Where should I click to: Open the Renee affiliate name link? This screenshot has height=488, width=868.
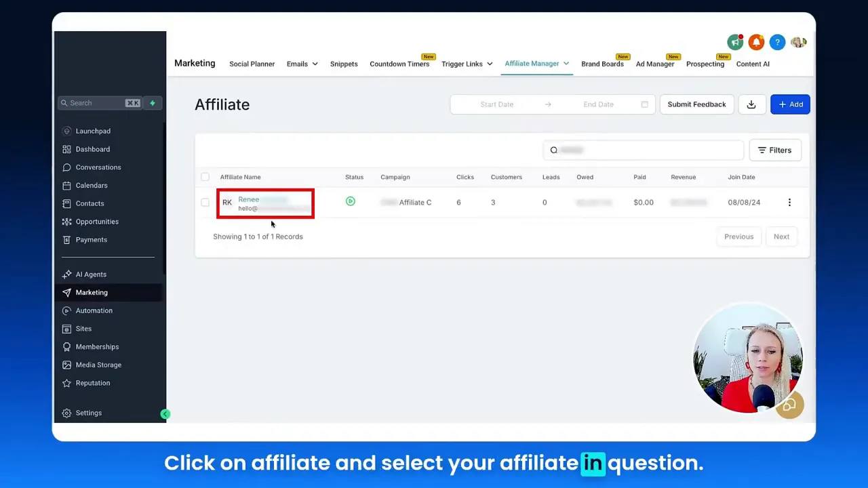[248, 199]
